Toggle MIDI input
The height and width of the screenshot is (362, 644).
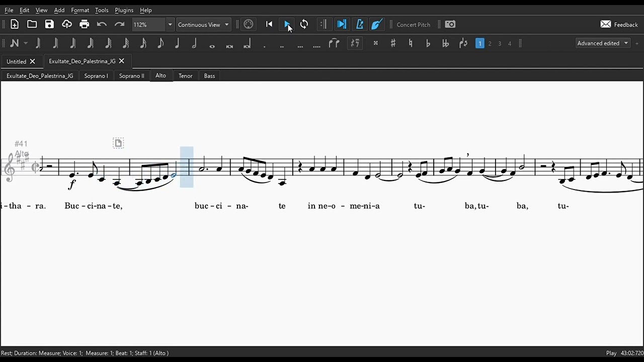[249, 24]
